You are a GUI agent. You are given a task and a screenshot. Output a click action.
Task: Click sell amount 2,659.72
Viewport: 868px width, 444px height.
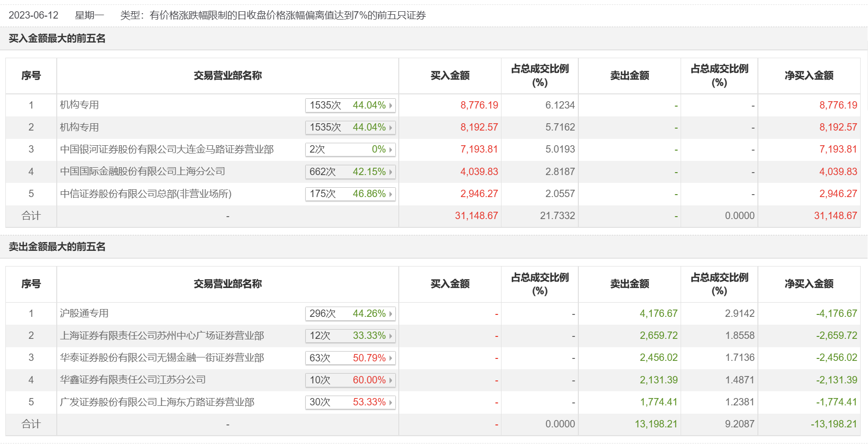[659, 335]
